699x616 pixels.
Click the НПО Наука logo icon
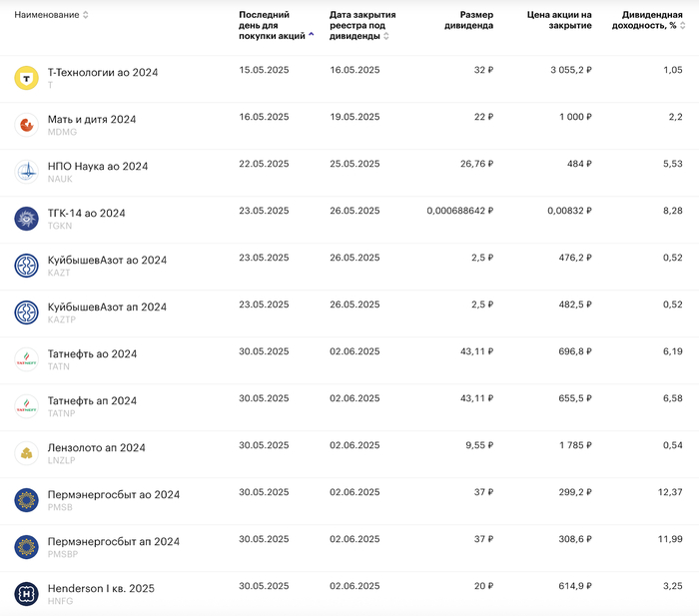click(x=26, y=172)
